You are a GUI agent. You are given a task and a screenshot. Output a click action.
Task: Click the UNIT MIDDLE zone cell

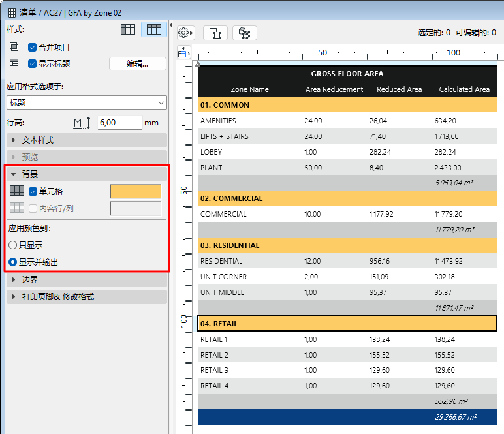[222, 292]
